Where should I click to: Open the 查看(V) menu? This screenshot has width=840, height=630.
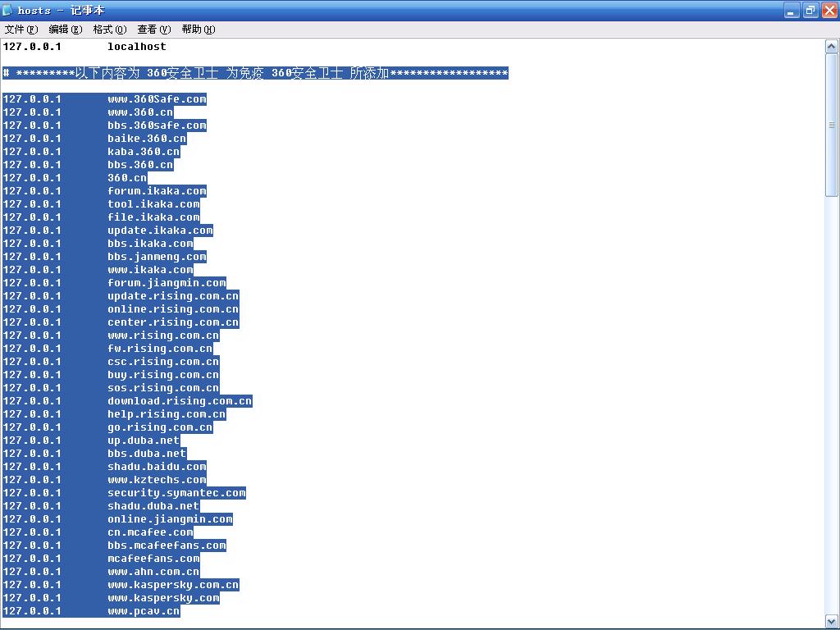coord(153,30)
